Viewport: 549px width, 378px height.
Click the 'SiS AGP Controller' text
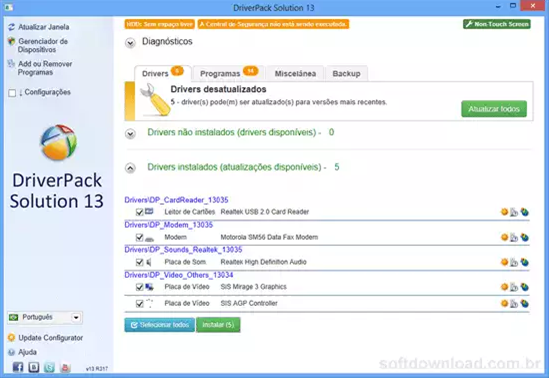click(249, 303)
